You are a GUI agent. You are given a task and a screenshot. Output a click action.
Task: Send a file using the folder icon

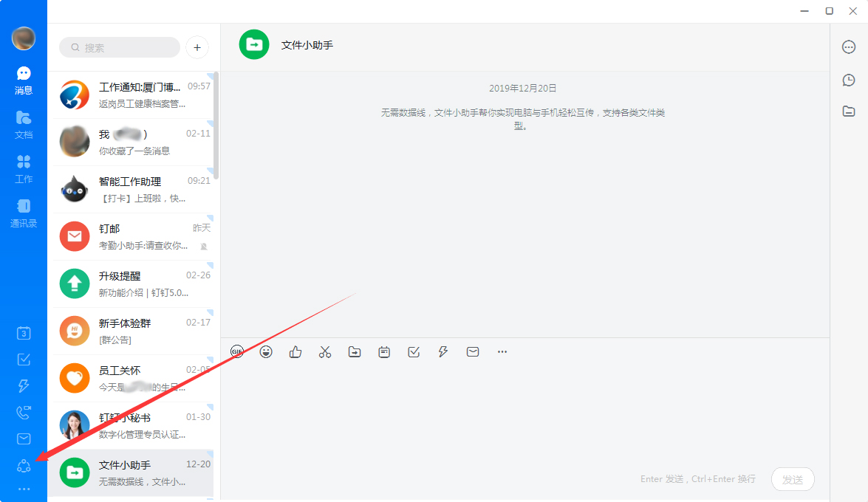tap(355, 352)
